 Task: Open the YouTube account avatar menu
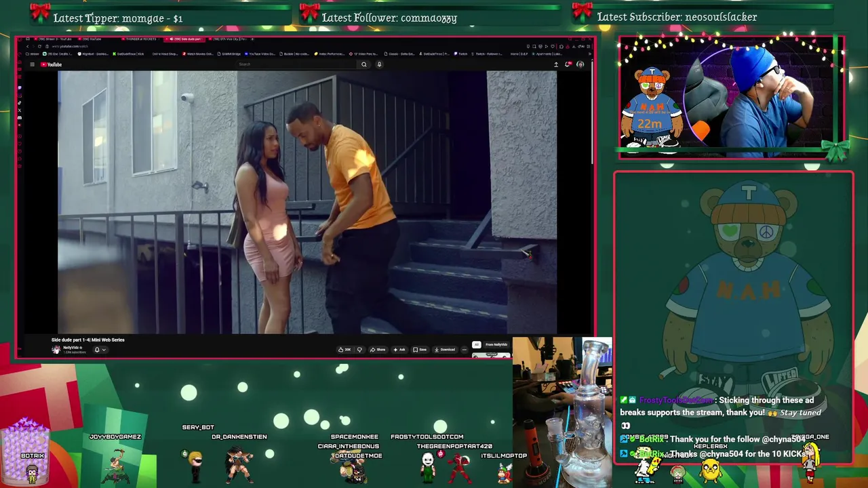coord(580,64)
